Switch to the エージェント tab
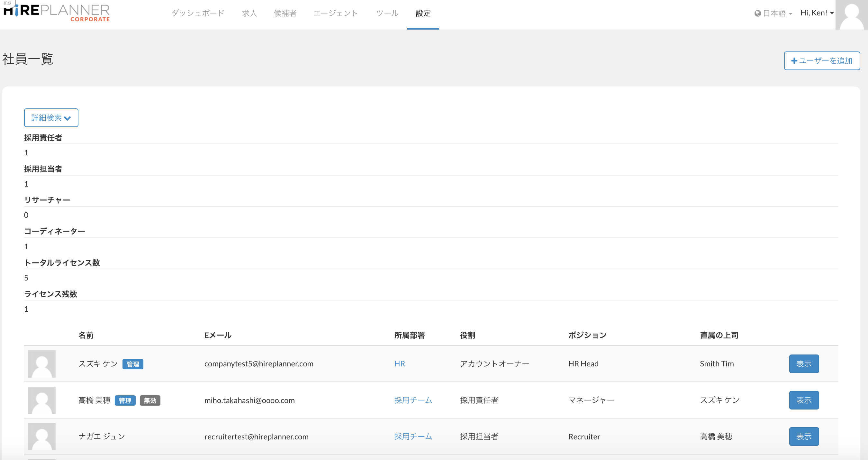868x460 pixels. [336, 13]
